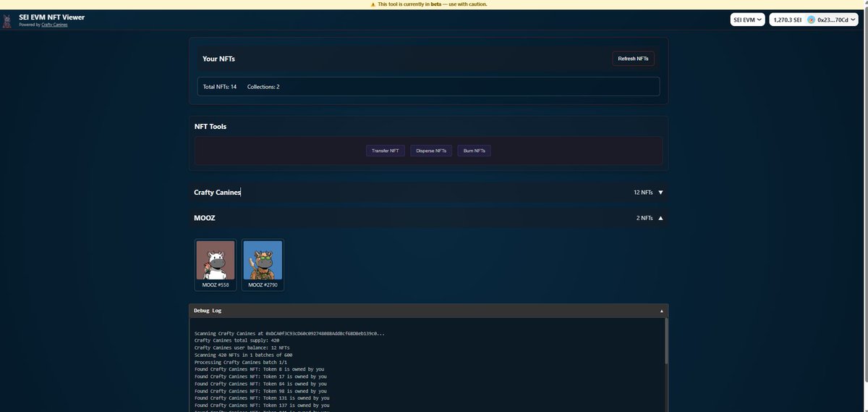
Task: Collapse the MOOZ collection arrow
Action: (x=660, y=218)
